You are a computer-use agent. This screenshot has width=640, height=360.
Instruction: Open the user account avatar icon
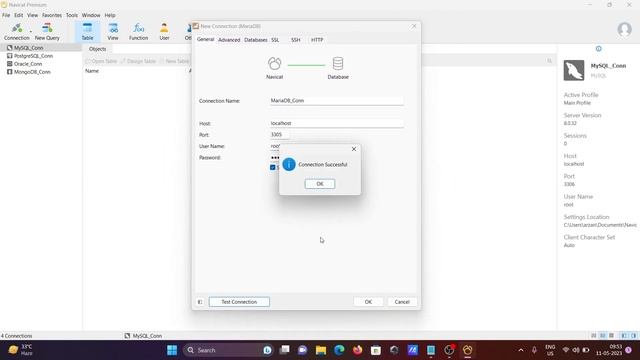624,29
